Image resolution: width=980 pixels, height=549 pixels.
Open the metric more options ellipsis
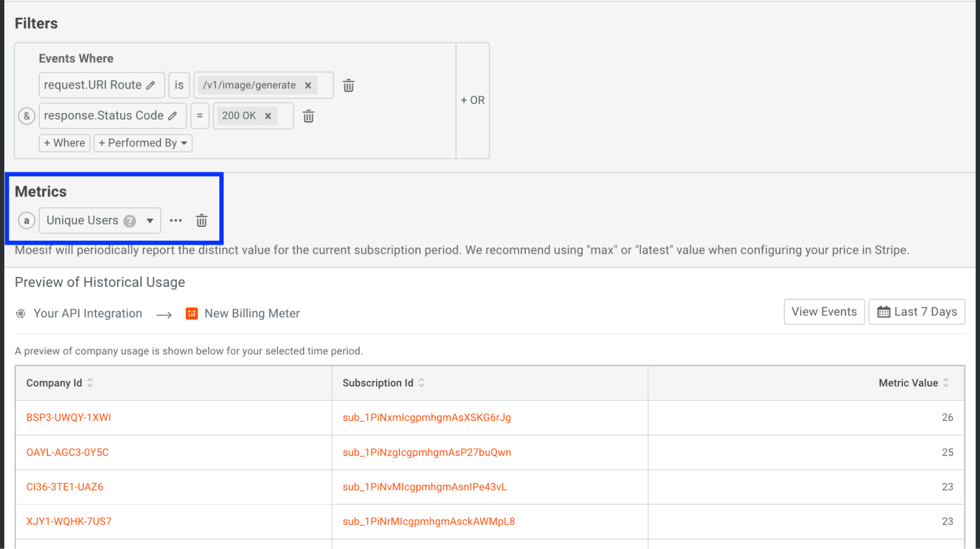[176, 221]
